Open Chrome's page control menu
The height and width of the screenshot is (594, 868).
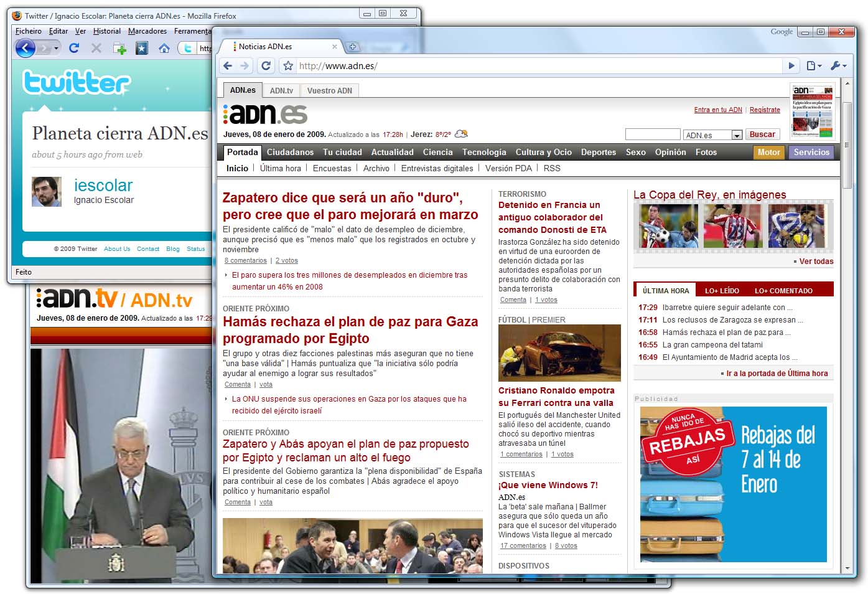814,65
